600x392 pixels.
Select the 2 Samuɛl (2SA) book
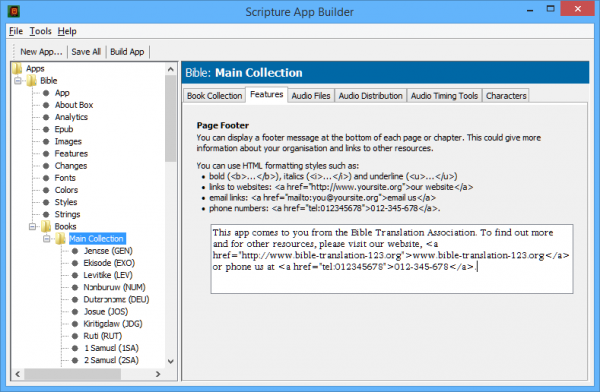111,360
